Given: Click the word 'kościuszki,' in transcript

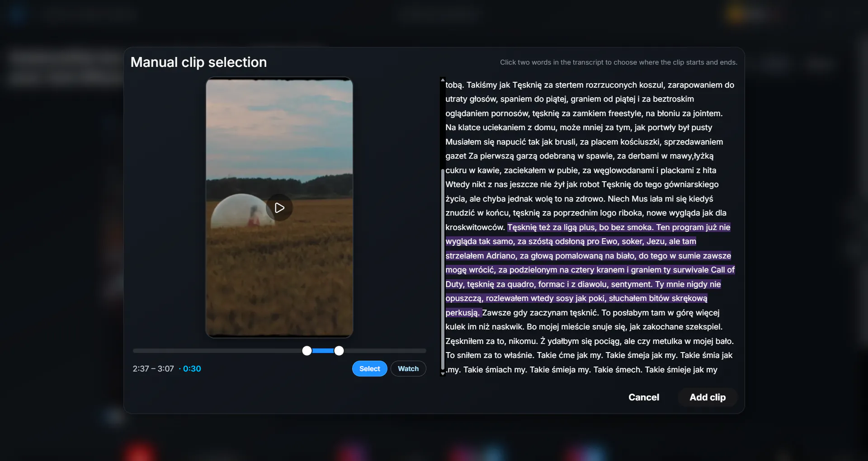Looking at the screenshot, I should point(641,142).
